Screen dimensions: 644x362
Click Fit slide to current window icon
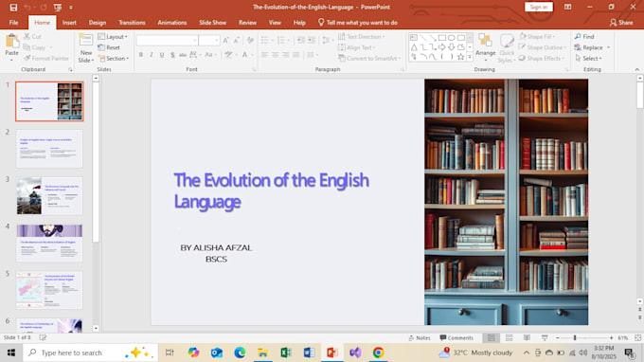[x=637, y=337]
